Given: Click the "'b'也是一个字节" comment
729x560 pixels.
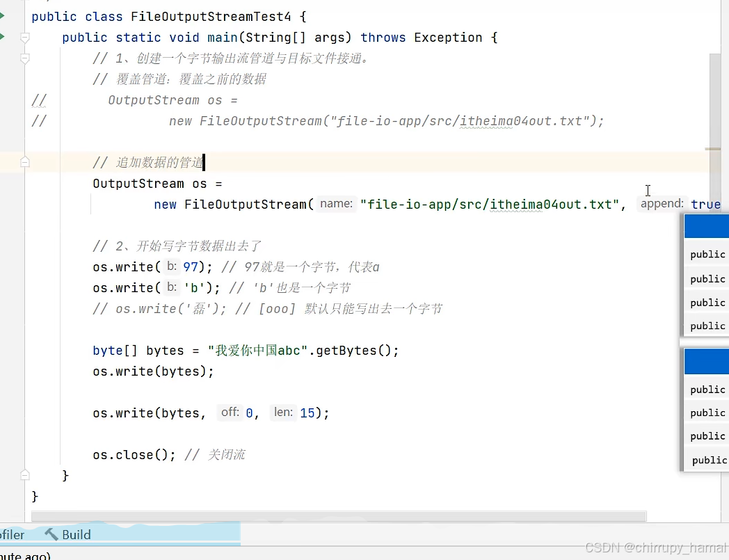Looking at the screenshot, I should [x=290, y=288].
